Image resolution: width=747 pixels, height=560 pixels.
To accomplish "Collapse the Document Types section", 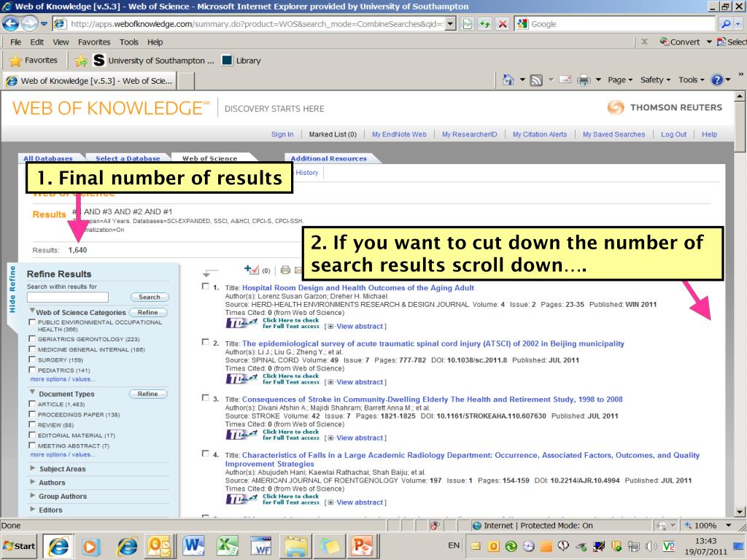I will click(x=32, y=393).
